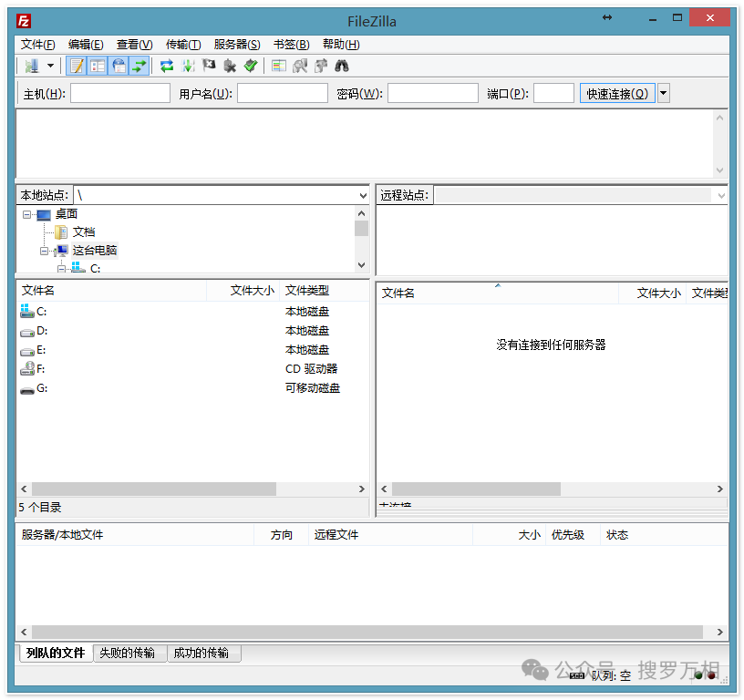Screen dimensions: 744x700
Task: Toggle the message log display
Action: (77, 66)
